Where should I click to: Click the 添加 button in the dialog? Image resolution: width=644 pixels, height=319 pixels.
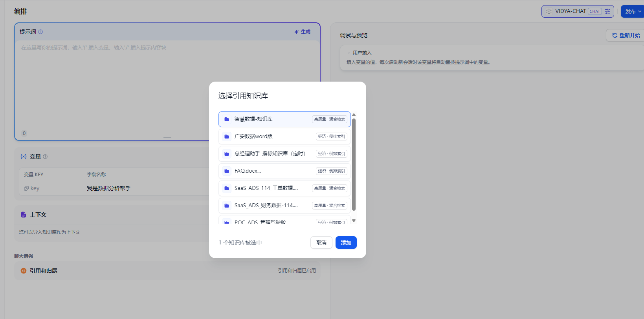[x=346, y=242]
